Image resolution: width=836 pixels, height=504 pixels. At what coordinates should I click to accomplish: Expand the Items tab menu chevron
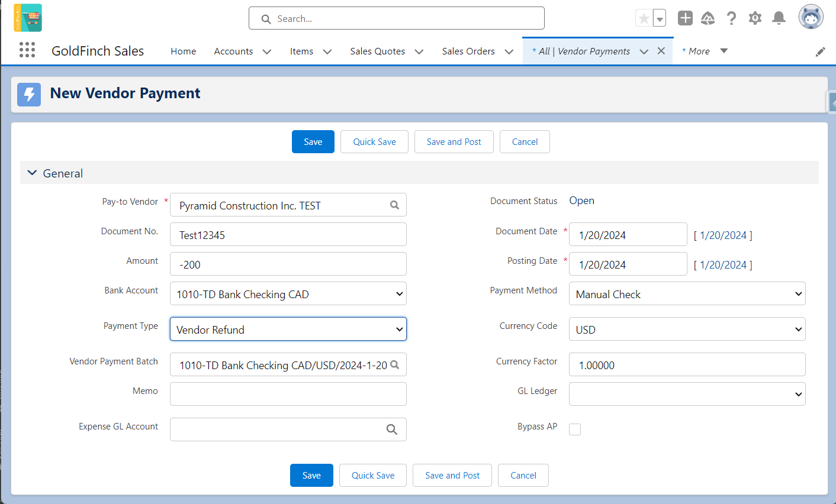[x=327, y=51]
